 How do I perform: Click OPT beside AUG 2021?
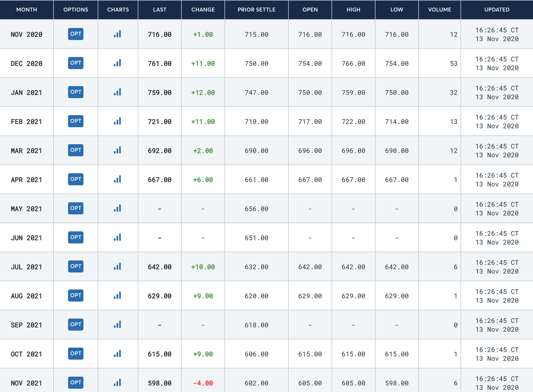(x=75, y=295)
